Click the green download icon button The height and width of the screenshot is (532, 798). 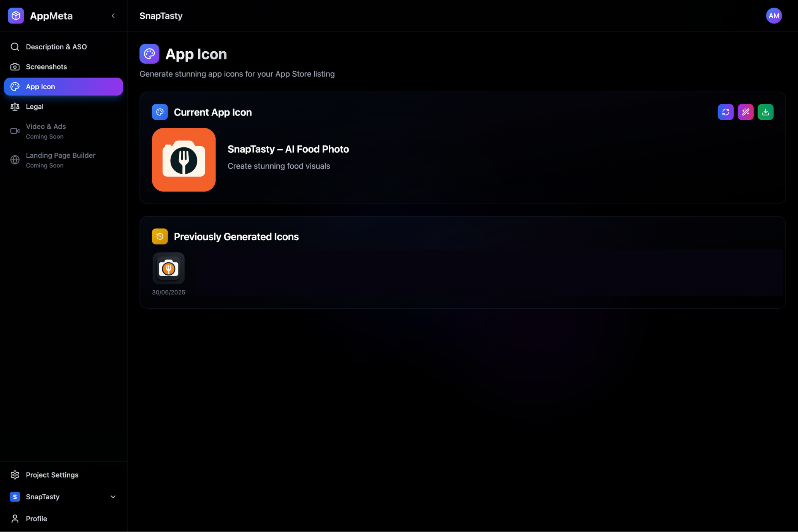tap(765, 112)
